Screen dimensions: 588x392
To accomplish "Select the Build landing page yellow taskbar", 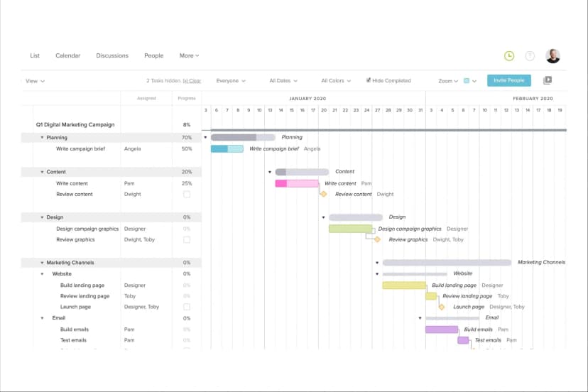I will (x=404, y=285).
